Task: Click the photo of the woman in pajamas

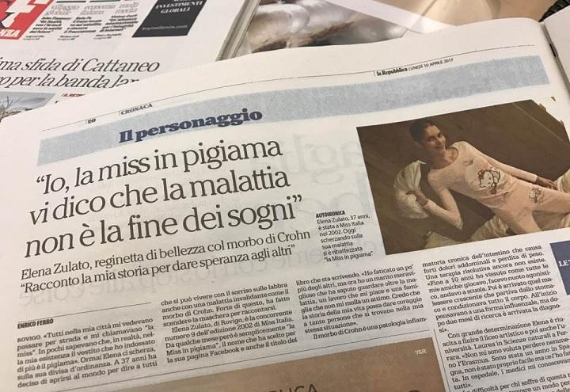Action: (463, 176)
